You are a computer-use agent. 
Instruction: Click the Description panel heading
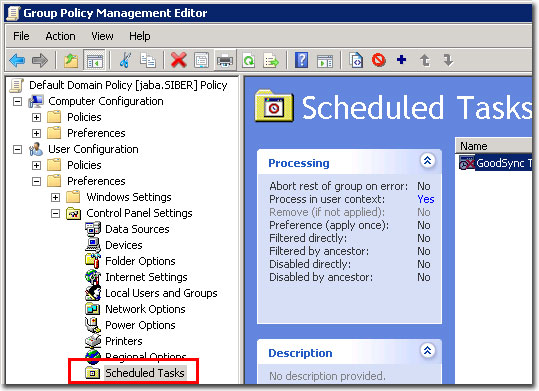pyautogui.click(x=300, y=353)
